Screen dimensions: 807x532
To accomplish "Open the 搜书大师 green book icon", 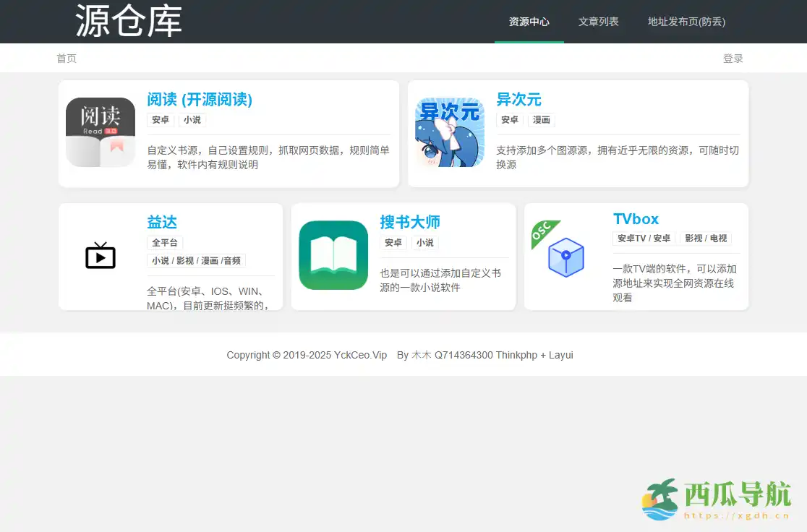I will [x=333, y=256].
